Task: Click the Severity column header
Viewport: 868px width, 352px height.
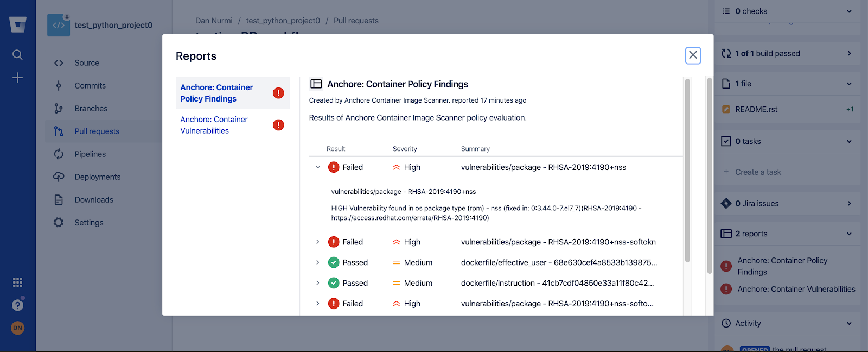Action: [x=405, y=149]
